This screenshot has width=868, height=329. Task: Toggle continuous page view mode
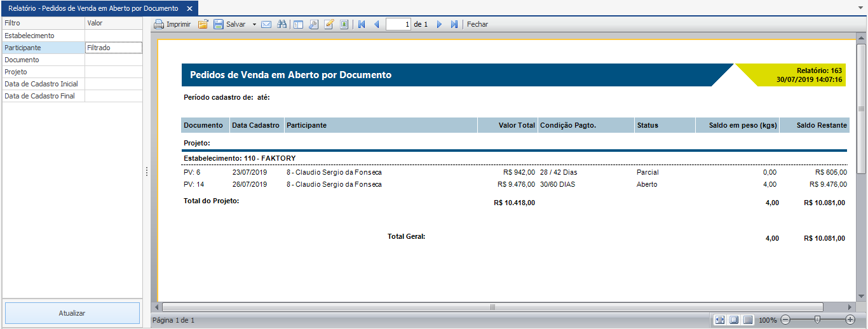point(748,319)
